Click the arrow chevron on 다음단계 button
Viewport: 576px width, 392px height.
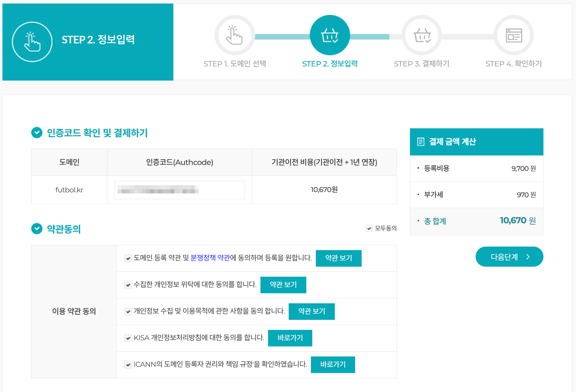coord(528,257)
